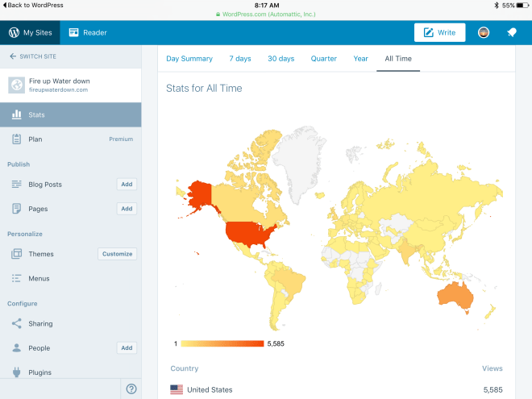Click the Pages document icon
Viewport: 532px width, 399px height.
tap(17, 209)
